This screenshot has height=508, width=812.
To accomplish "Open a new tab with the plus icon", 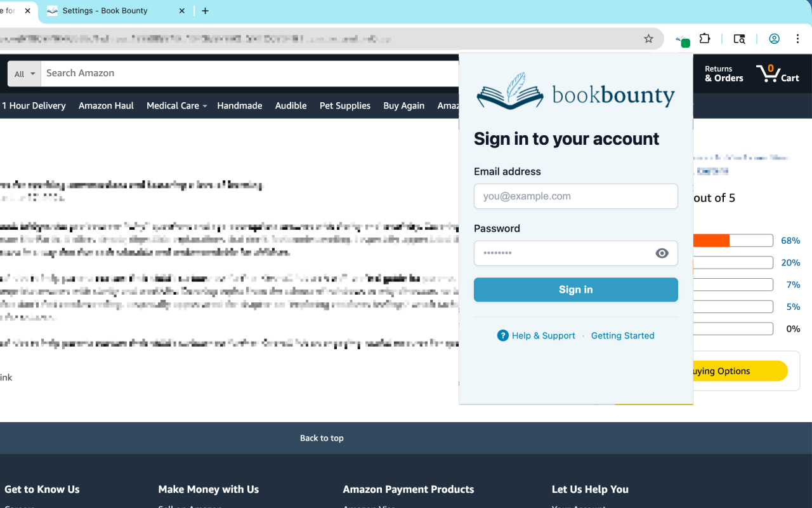I will pos(205,10).
